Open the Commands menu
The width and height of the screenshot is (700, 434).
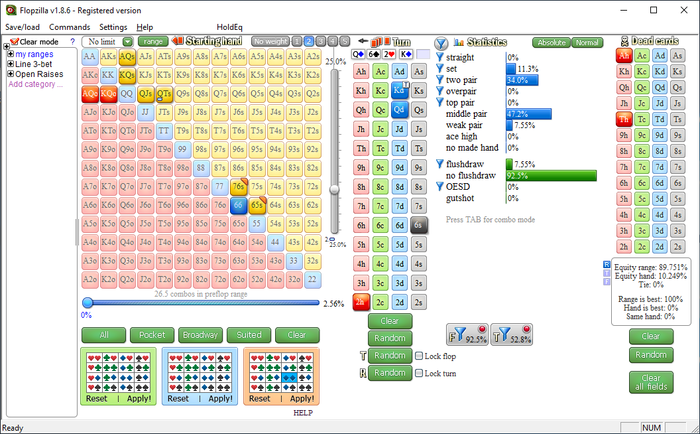click(70, 27)
